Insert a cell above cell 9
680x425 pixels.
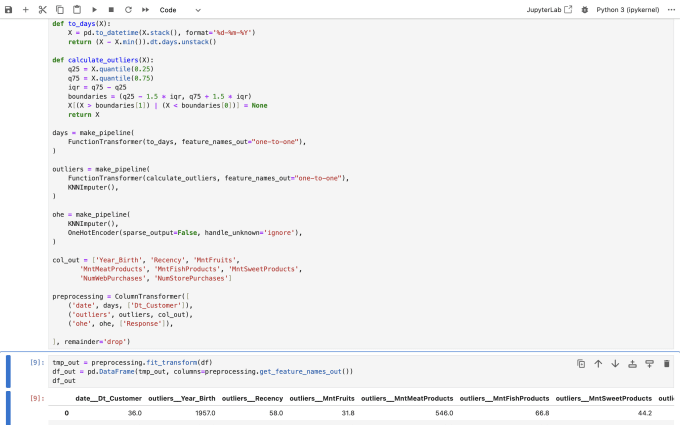pyautogui.click(x=632, y=364)
